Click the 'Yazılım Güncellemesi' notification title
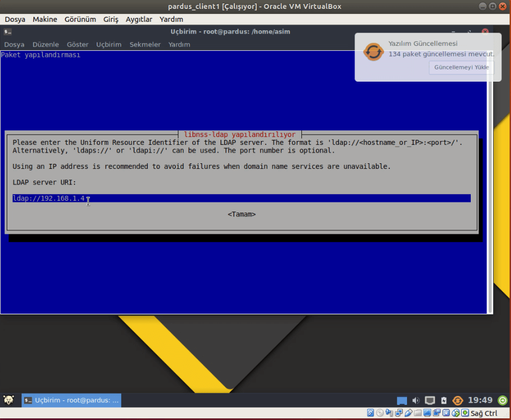 click(423, 44)
